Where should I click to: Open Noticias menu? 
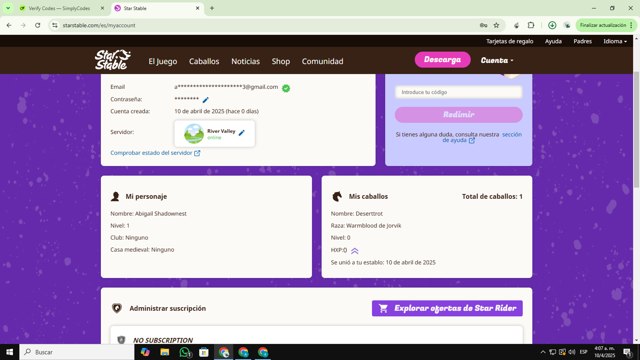[x=245, y=61]
